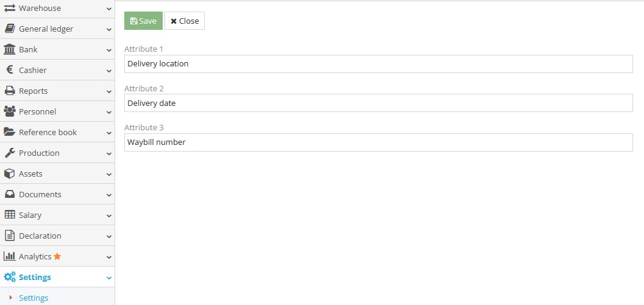
Task: Click the Assets cube icon
Action: [10, 174]
